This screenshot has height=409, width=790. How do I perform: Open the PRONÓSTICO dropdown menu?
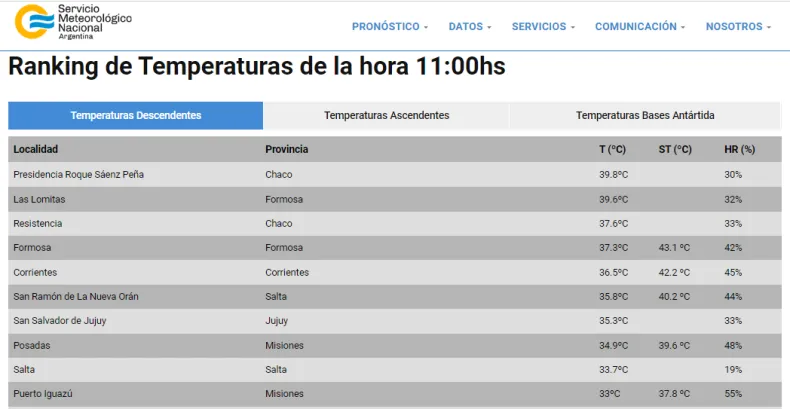[x=390, y=27]
